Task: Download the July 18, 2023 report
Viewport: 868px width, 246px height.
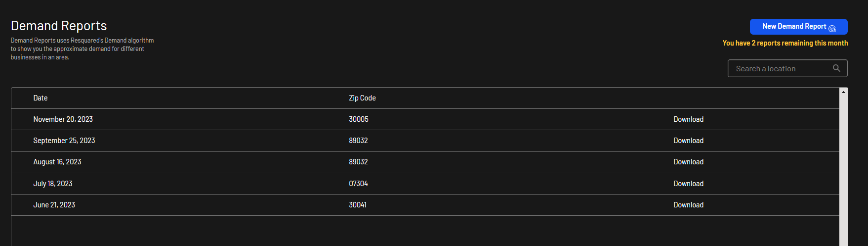Action: point(688,184)
